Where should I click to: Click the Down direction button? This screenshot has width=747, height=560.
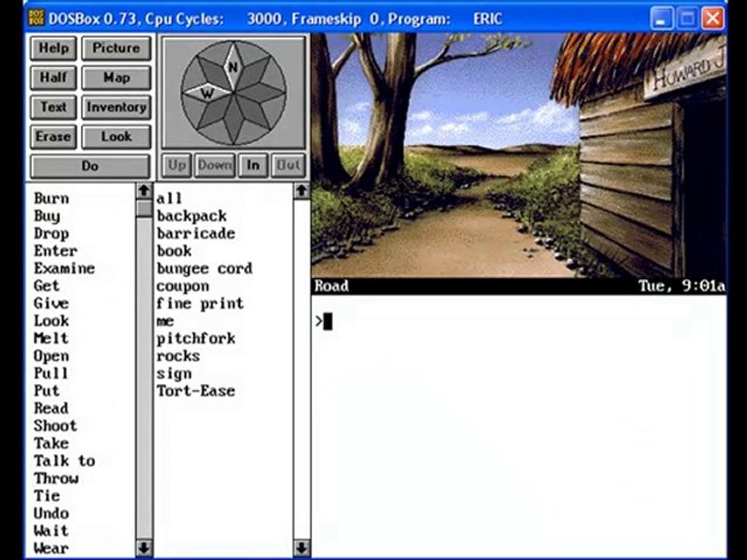(215, 165)
